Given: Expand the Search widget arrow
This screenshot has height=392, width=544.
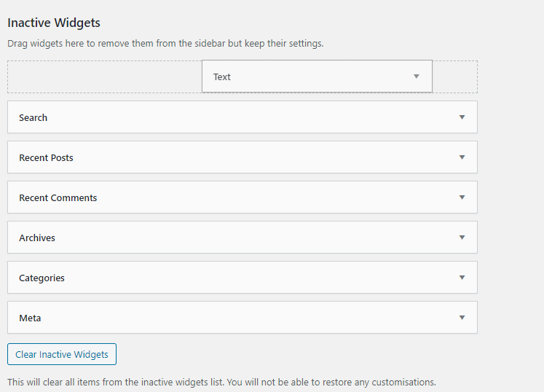Looking at the screenshot, I should pos(462,117).
